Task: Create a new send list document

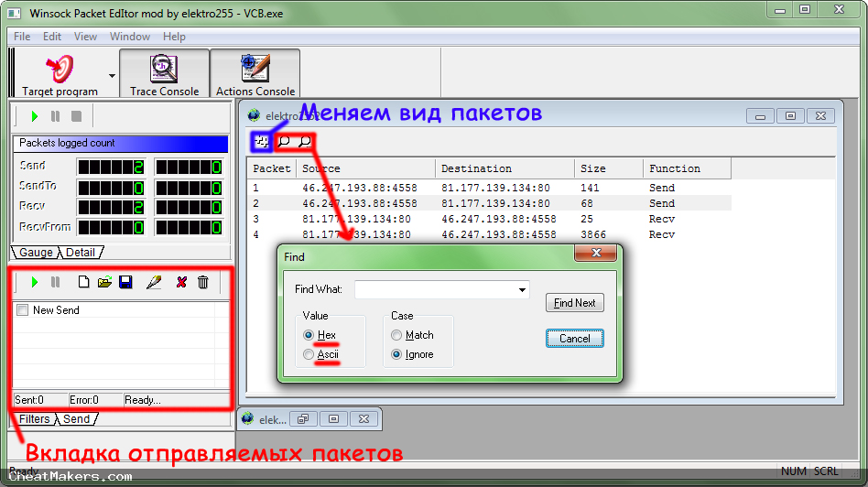Action: pos(83,282)
